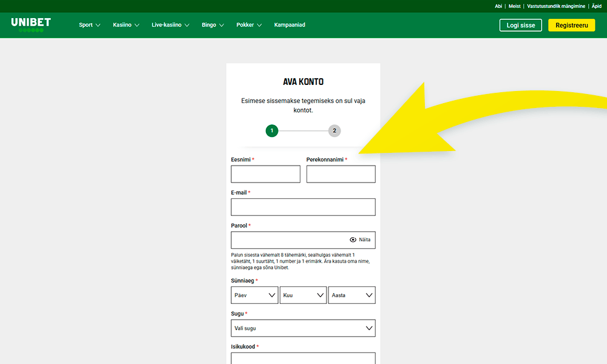Viewport: 607px width, 364px height.
Task: Click step indicator 1 in the progress tracker
Action: point(271,130)
